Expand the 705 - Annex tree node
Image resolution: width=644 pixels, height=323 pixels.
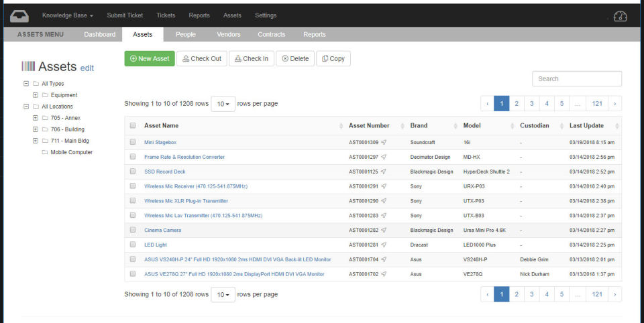pyautogui.click(x=36, y=118)
